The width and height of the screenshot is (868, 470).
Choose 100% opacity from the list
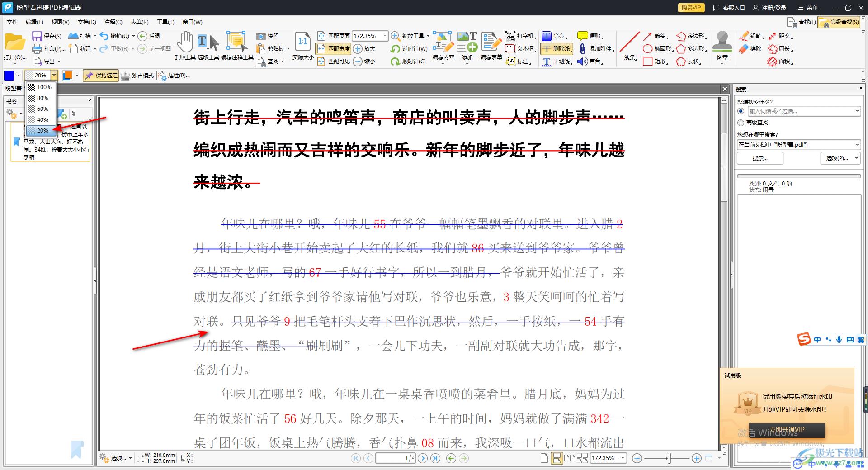pos(41,87)
